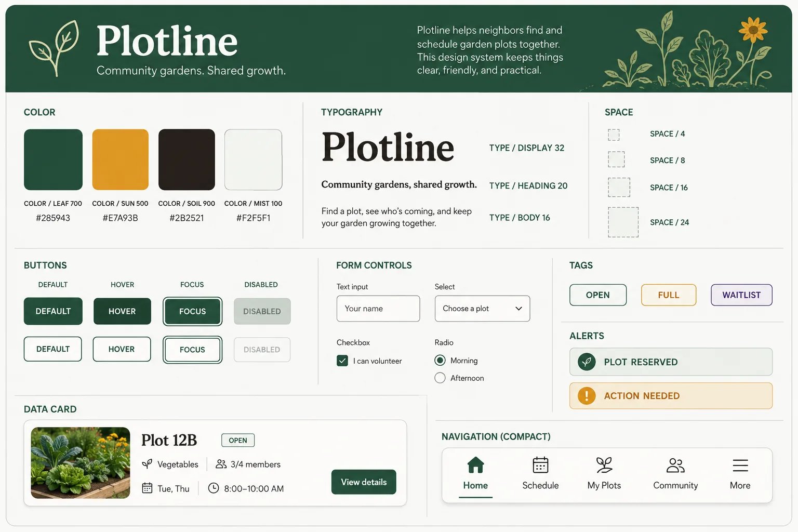This screenshot has height=532, width=798.
Task: Click the Home tab label
Action: coord(475,485)
